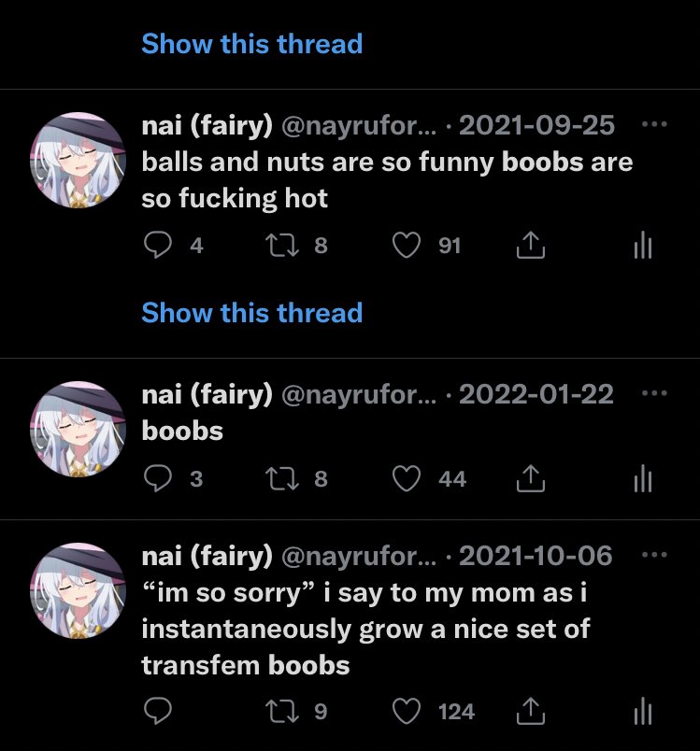Open more options for the 2021-09-25 tweet
Viewport: 700px width, 751px height.
[x=654, y=124]
